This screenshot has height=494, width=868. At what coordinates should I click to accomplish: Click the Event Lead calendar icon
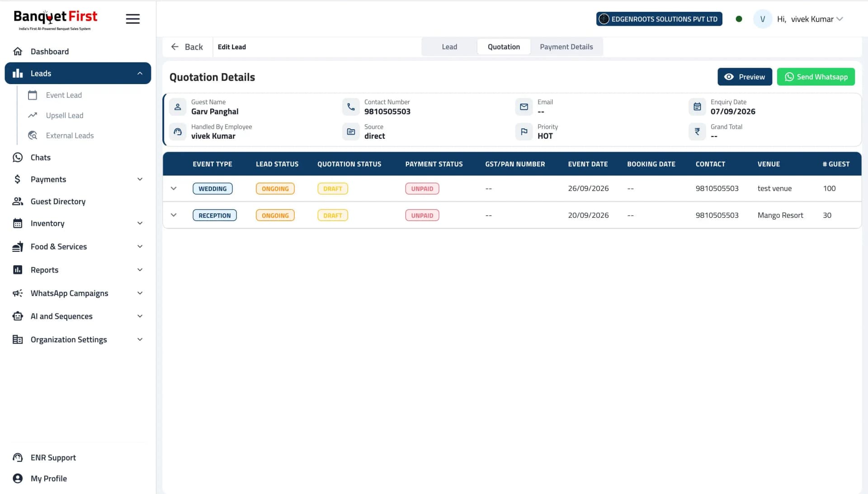click(x=33, y=95)
